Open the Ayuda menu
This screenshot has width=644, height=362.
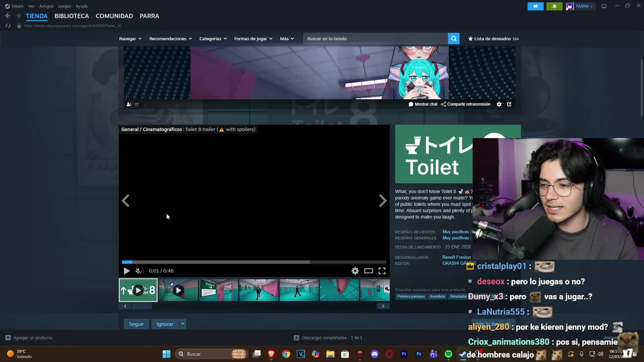tap(82, 6)
